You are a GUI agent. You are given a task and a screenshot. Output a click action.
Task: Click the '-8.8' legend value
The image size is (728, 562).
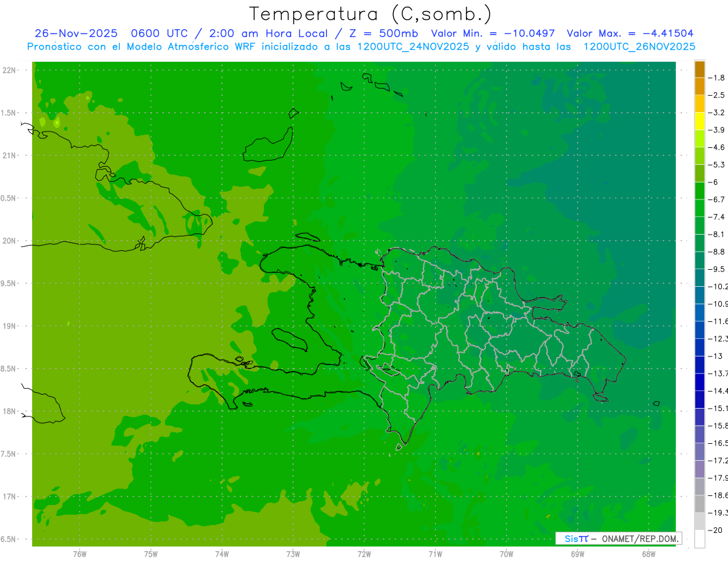716,252
